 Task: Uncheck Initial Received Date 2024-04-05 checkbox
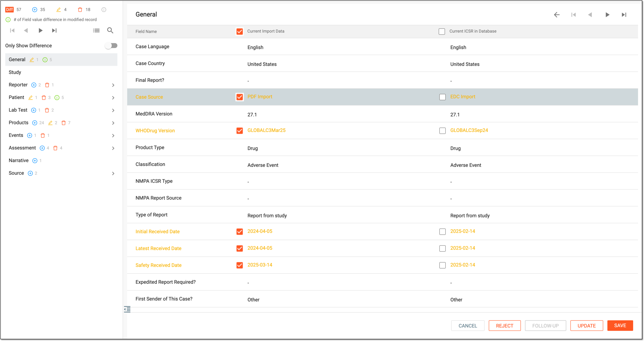pyautogui.click(x=240, y=231)
